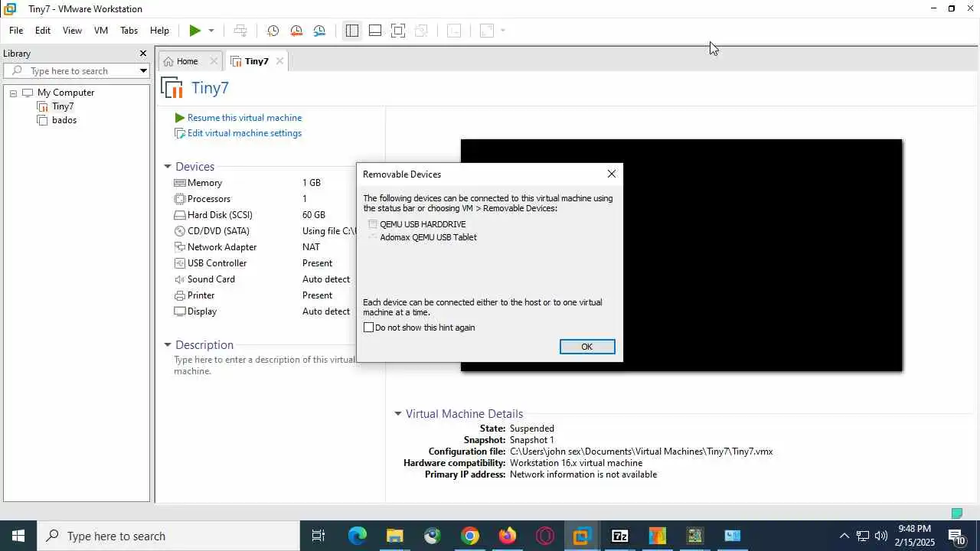Click the Enter full screen icon
Image resolution: width=980 pixels, height=551 pixels.
pyautogui.click(x=398, y=31)
